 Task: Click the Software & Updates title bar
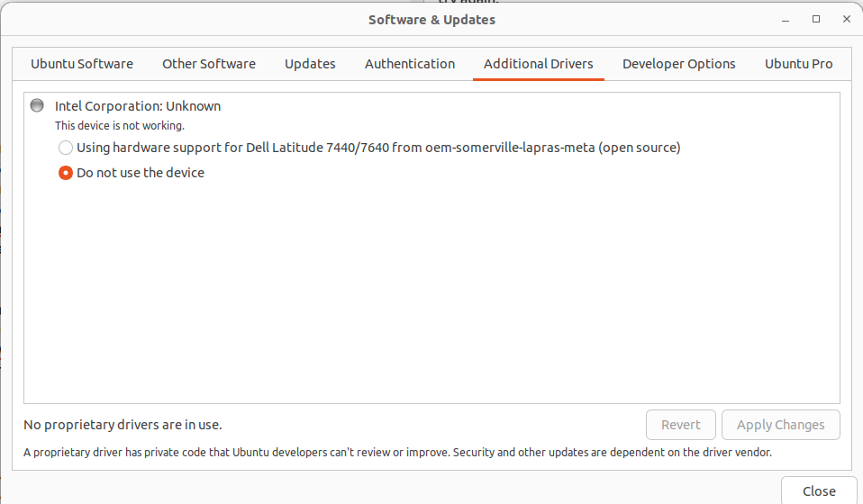point(431,20)
